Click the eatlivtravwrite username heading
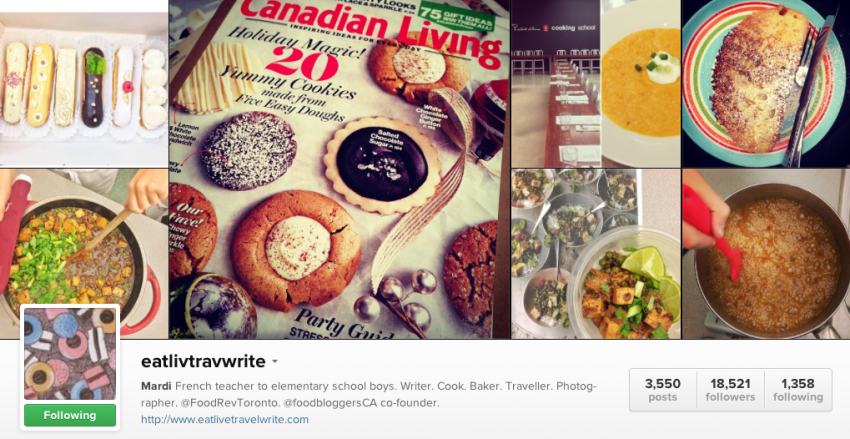Image resolution: width=850 pixels, height=439 pixels. [203, 361]
